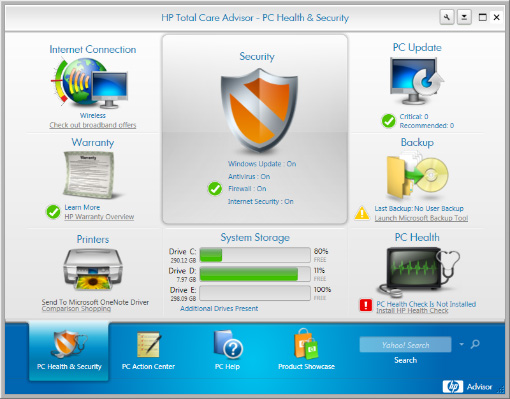The image size is (510, 399).
Task: Click the Learn More warranty text
Action: pos(82,207)
